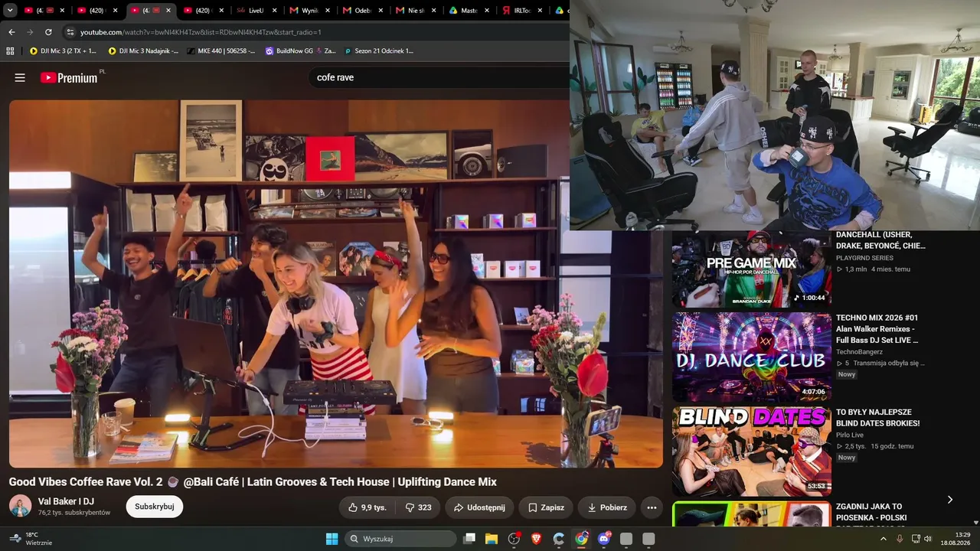
Task: Dislike the video showing 323
Action: [x=419, y=507]
